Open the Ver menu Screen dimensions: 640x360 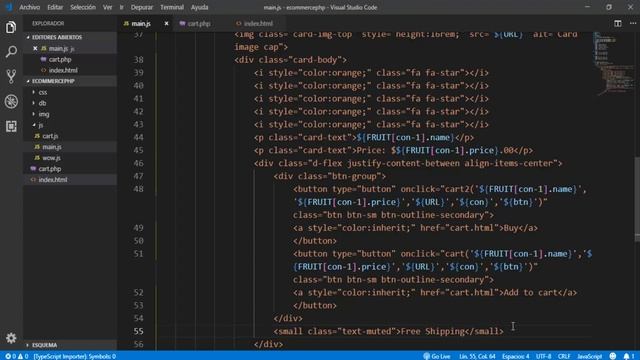coord(107,7)
